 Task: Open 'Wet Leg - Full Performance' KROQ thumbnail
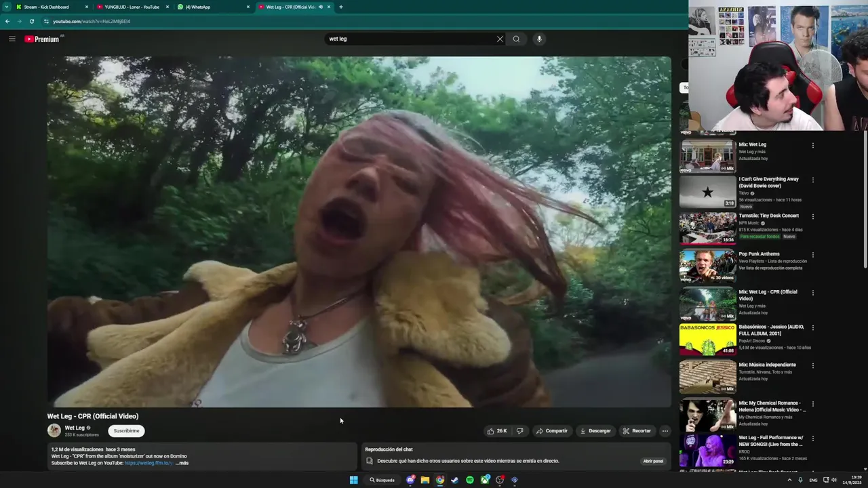[707, 450]
